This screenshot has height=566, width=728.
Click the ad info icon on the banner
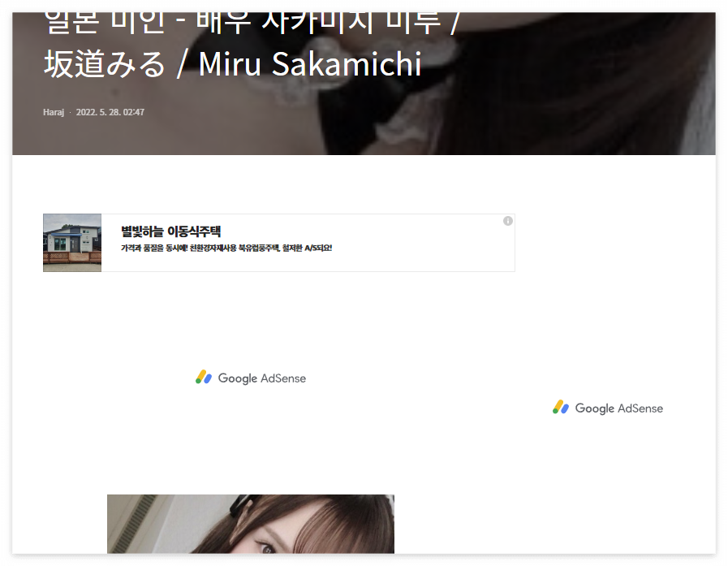pos(507,221)
